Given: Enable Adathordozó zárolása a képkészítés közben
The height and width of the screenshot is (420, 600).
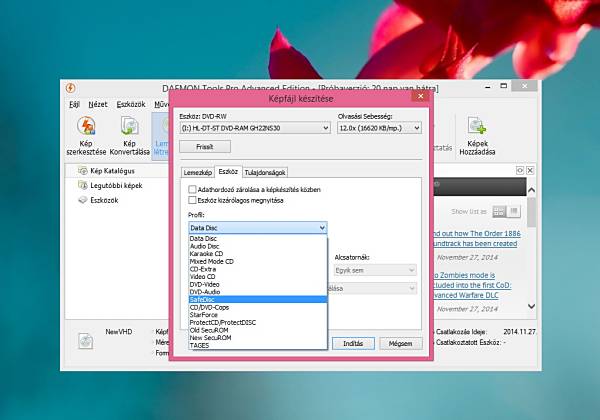Looking at the screenshot, I should pyautogui.click(x=192, y=189).
